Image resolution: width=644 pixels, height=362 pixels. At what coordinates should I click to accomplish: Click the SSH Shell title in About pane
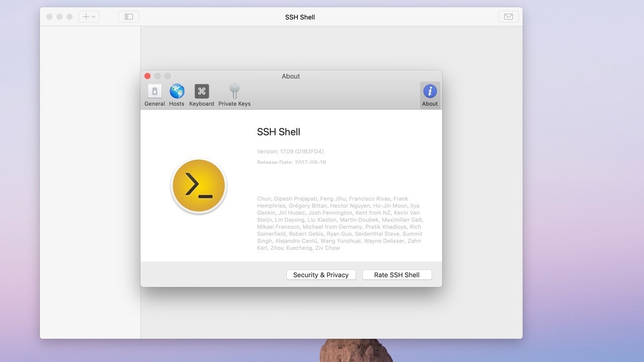(279, 132)
